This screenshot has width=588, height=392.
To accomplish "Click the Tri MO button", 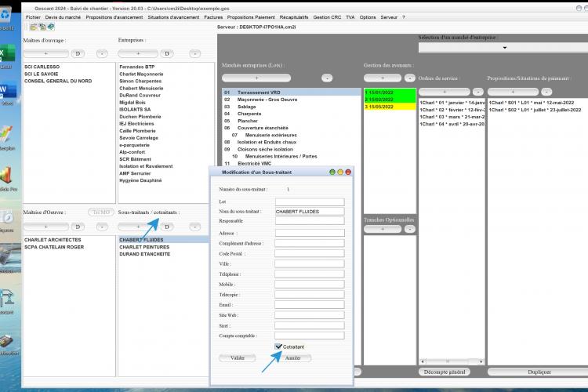I will pos(101,212).
